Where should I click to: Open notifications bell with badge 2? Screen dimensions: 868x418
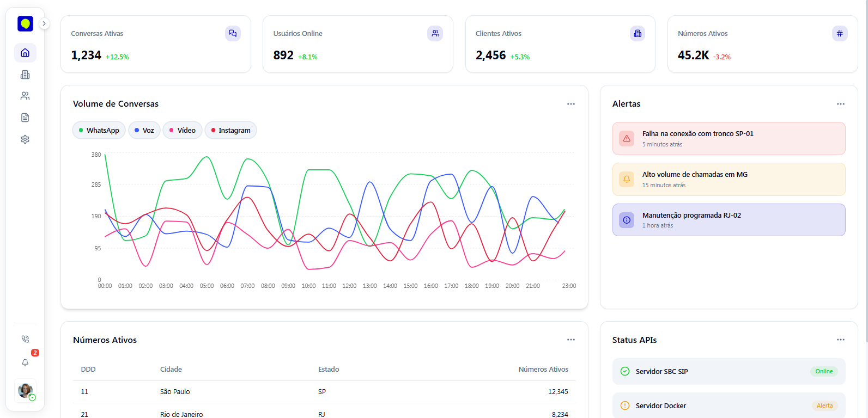pyautogui.click(x=25, y=362)
